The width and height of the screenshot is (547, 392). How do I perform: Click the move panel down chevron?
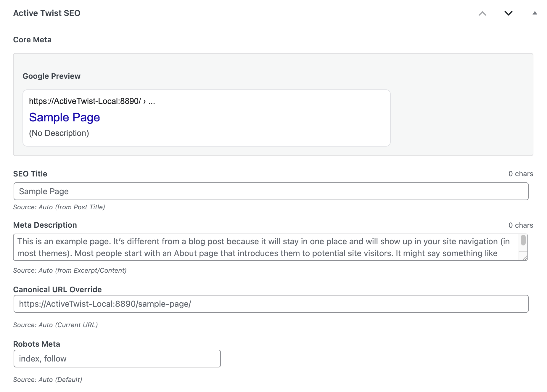click(508, 13)
